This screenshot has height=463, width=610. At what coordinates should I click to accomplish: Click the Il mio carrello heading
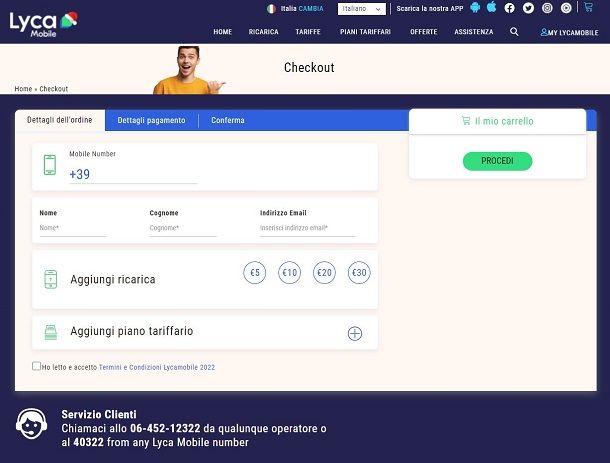(x=504, y=121)
